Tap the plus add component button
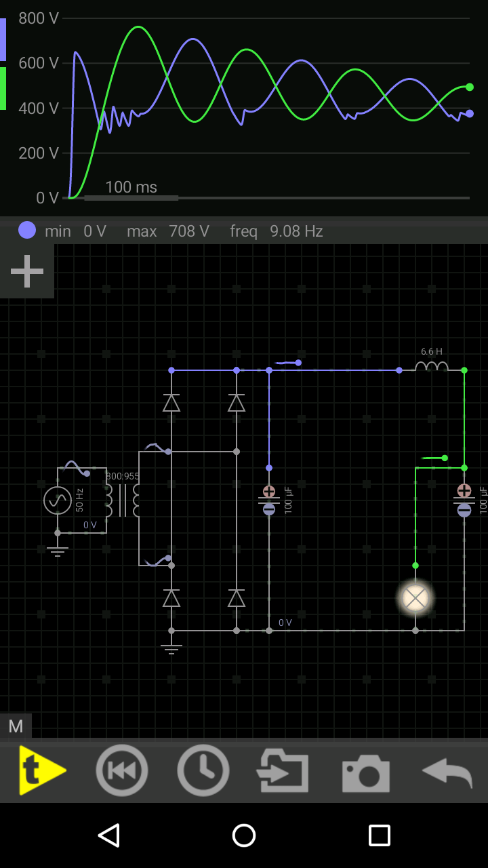Image resolution: width=488 pixels, height=868 pixels. [27, 271]
